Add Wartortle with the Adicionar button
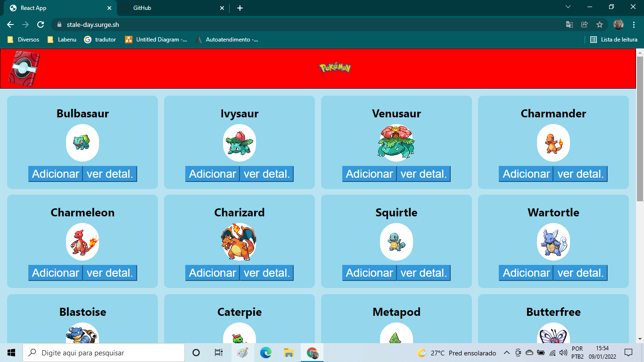The width and height of the screenshot is (644, 362). pyautogui.click(x=527, y=273)
